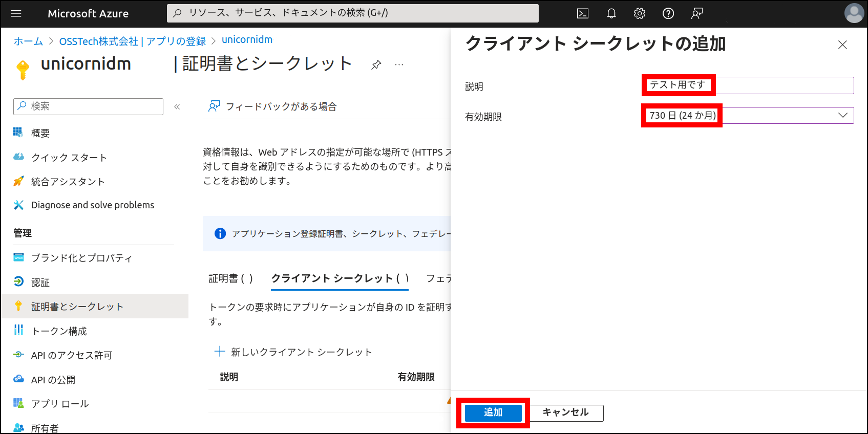This screenshot has width=868, height=434.
Task: Click the トークン構成 bars icon
Action: (18, 330)
